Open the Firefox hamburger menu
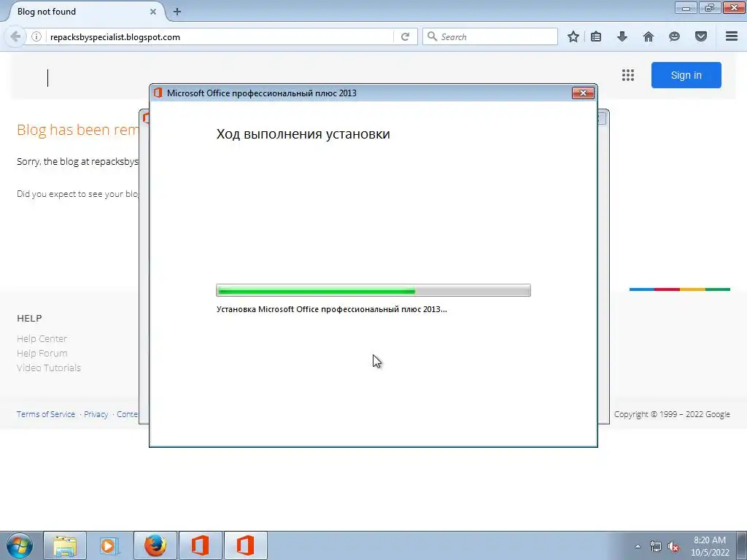Image resolution: width=747 pixels, height=560 pixels. (732, 36)
